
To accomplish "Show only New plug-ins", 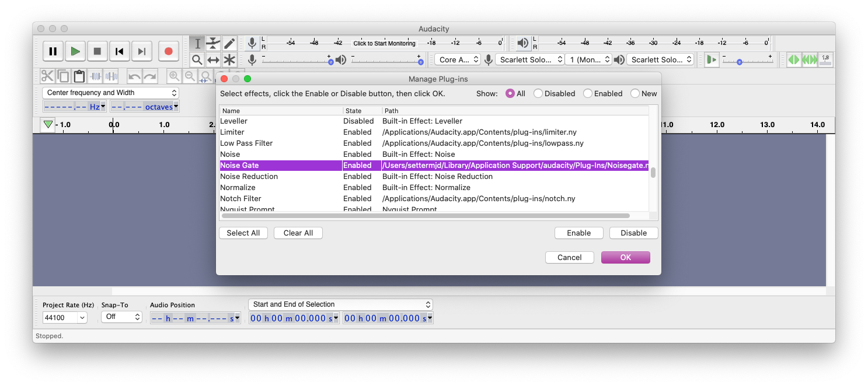I will tap(635, 93).
